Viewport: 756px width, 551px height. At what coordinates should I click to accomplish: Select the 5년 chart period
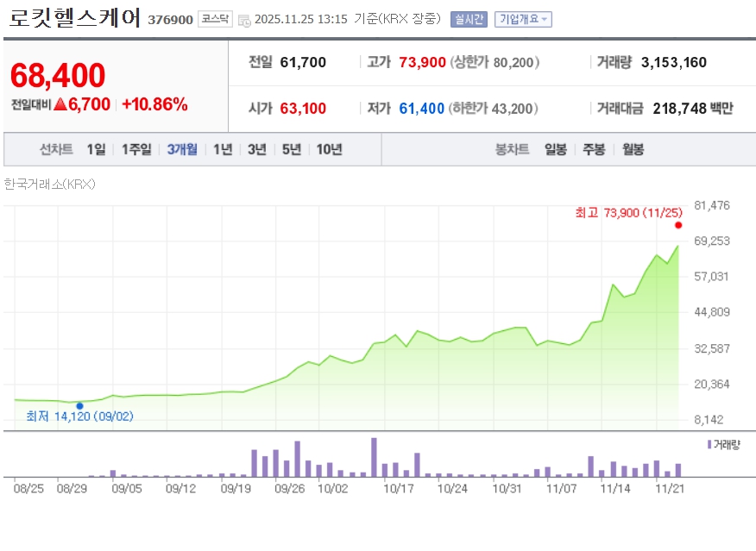pyautogui.click(x=293, y=149)
